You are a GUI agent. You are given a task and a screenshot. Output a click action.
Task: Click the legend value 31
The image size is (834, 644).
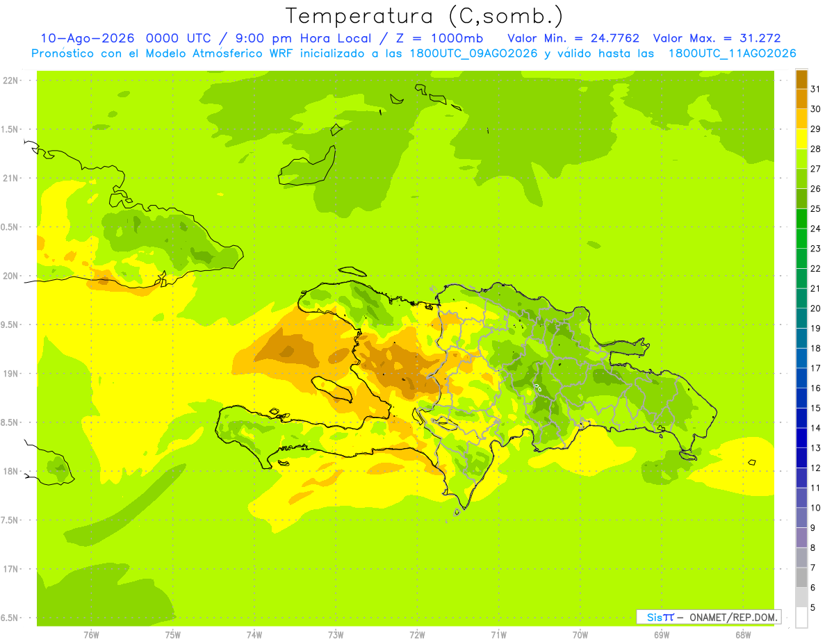pos(815,88)
